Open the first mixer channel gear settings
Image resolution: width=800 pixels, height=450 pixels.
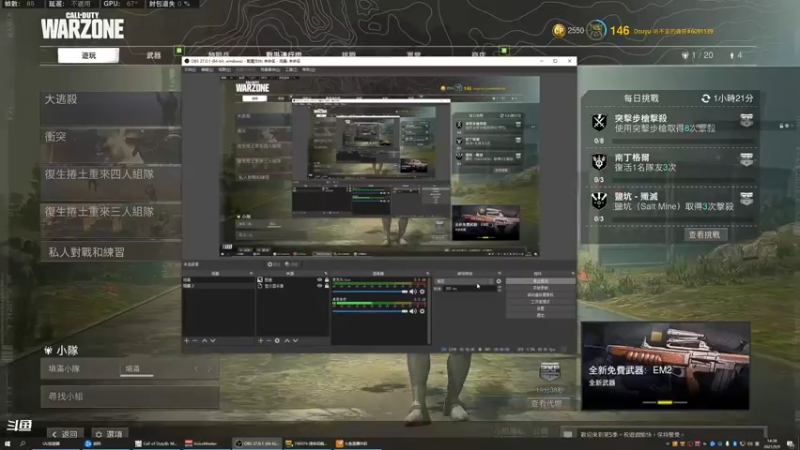point(422,292)
